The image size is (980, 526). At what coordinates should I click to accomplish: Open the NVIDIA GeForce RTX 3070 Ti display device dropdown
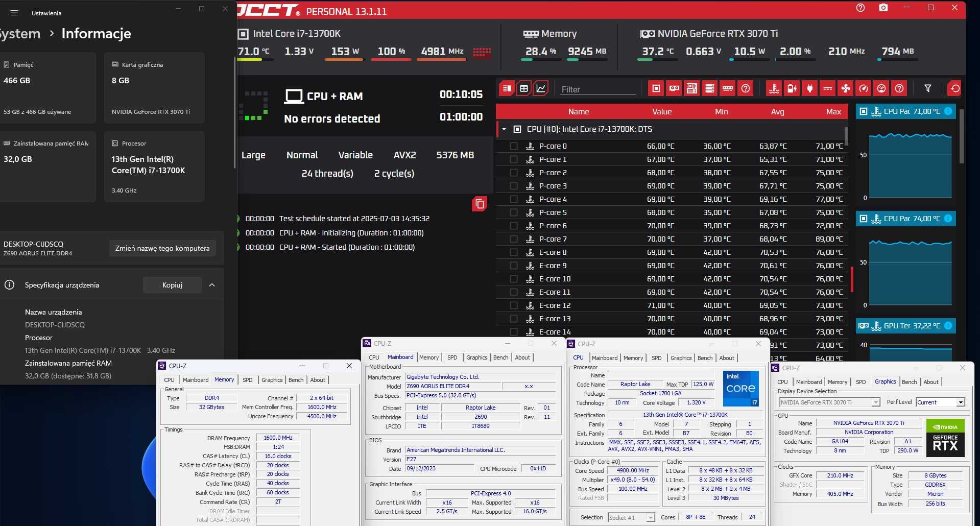829,402
